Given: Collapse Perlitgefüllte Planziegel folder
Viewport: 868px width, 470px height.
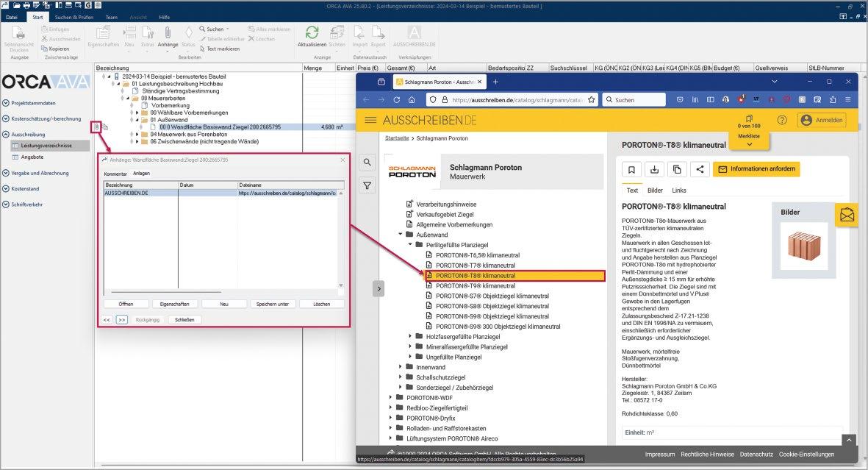Looking at the screenshot, I should pos(410,244).
